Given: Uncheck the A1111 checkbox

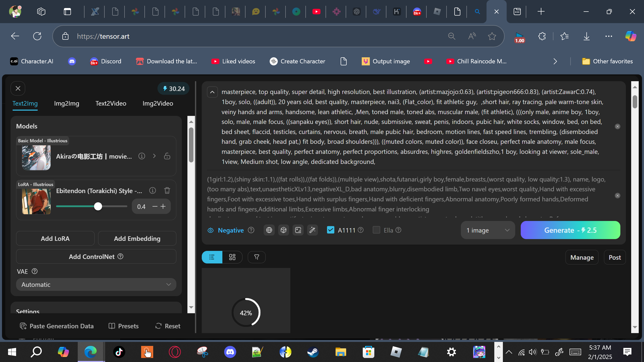Looking at the screenshot, I should [331, 230].
